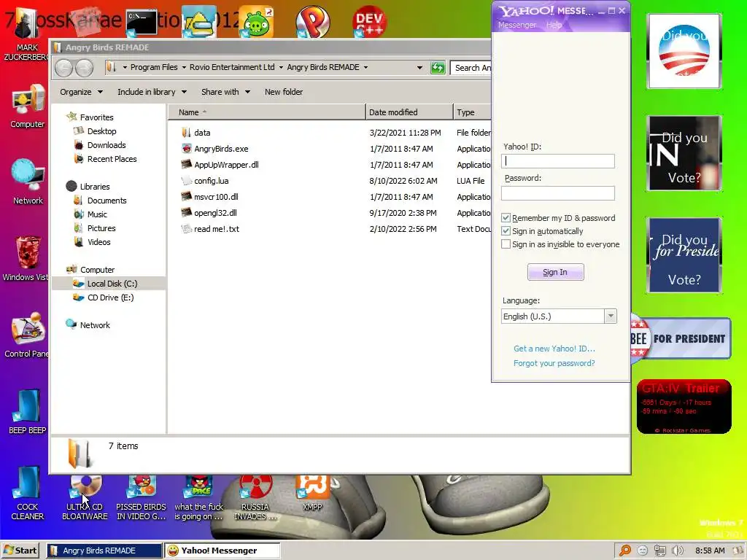Open the Organize dropdown menu
The height and width of the screenshot is (560, 747).
[81, 92]
